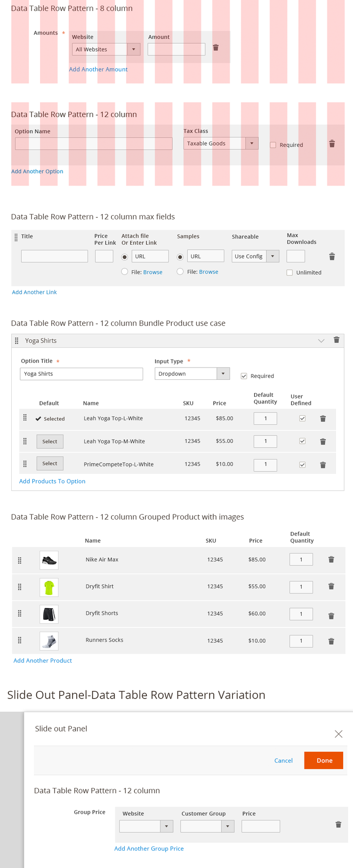Collapse the Yoga Shirts section chevron
Viewport: 353px width, 868px height.
[321, 341]
